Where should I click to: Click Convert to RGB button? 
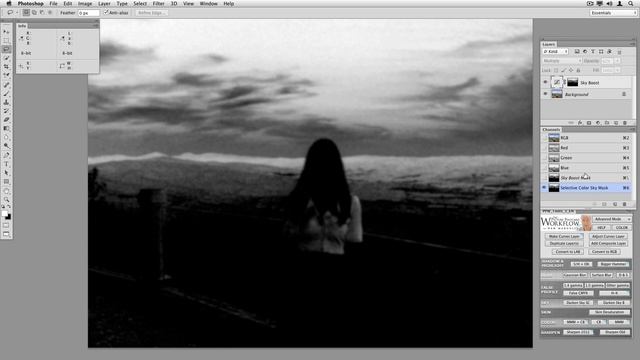coord(604,252)
